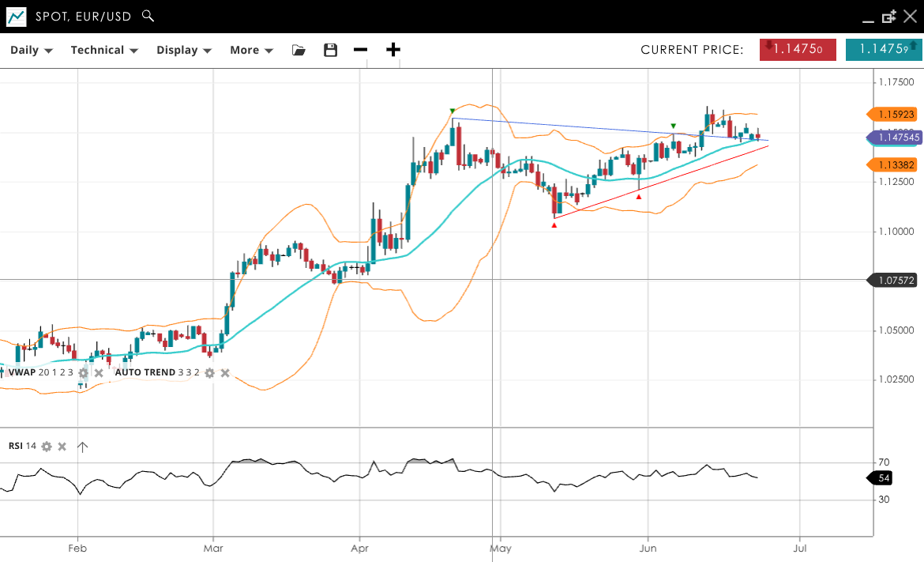Open RSI indicator settings gear
Image resolution: width=924 pixels, height=562 pixels.
(47, 447)
